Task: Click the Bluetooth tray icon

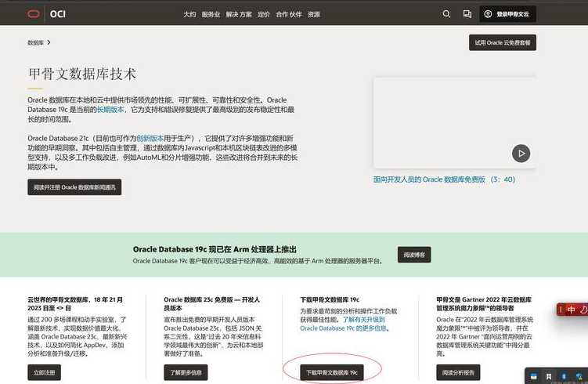Action: [563, 376]
